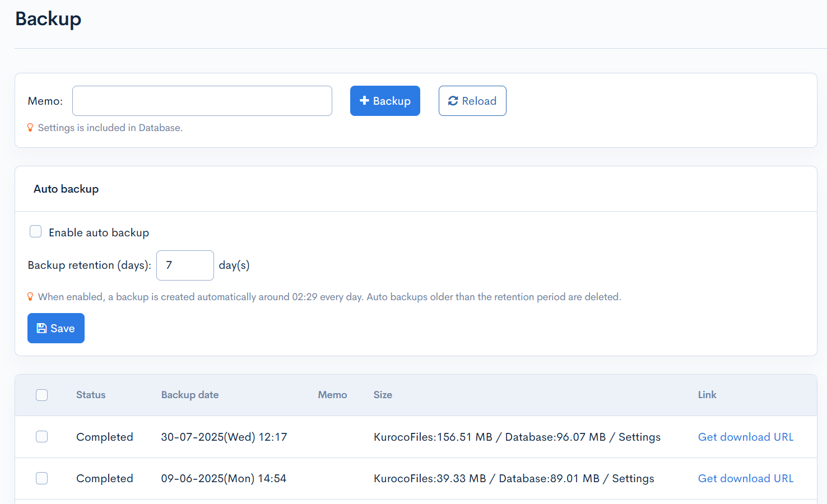Click the Auto backup section heading
The height and width of the screenshot is (504, 827).
coord(66,189)
